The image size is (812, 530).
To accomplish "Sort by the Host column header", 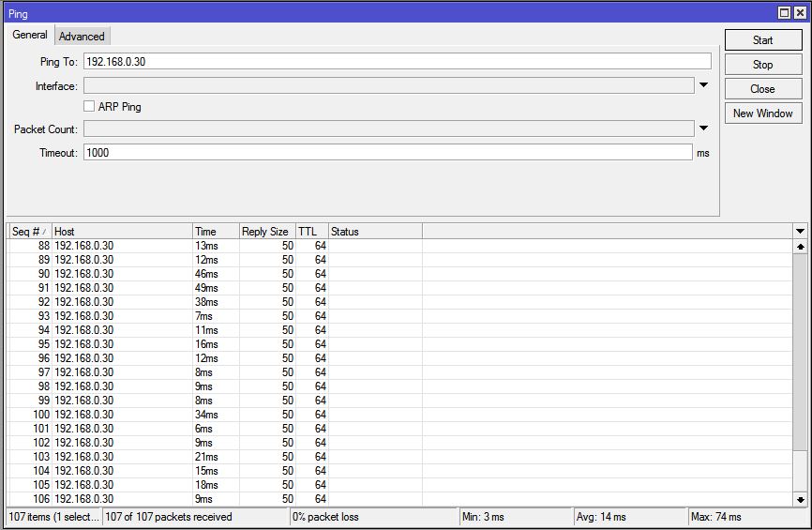I will [x=122, y=231].
